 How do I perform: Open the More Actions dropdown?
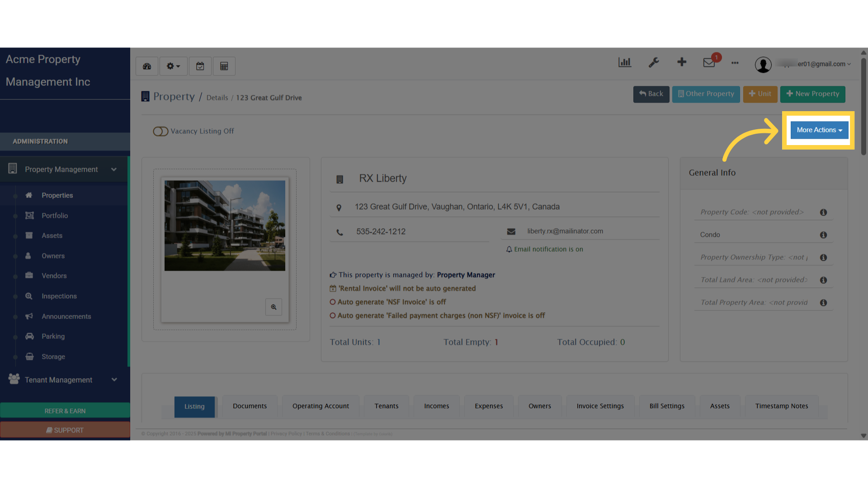pyautogui.click(x=818, y=130)
